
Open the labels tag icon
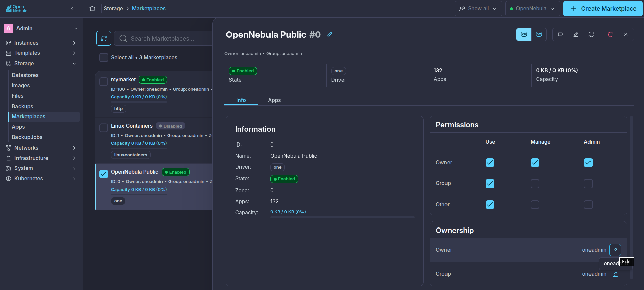(x=561, y=34)
